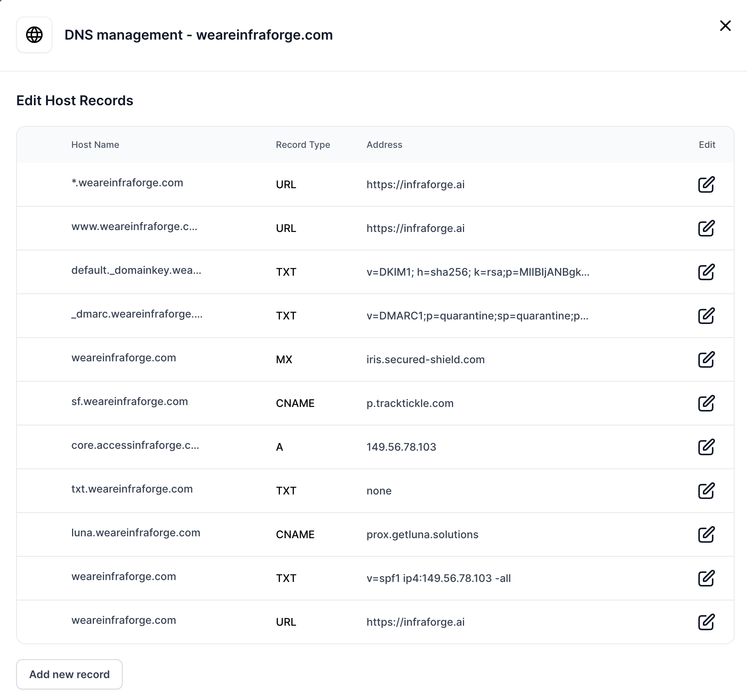Edit the A record 149.56.78.103
Image resolution: width=747 pixels, height=700 pixels.
[706, 447]
